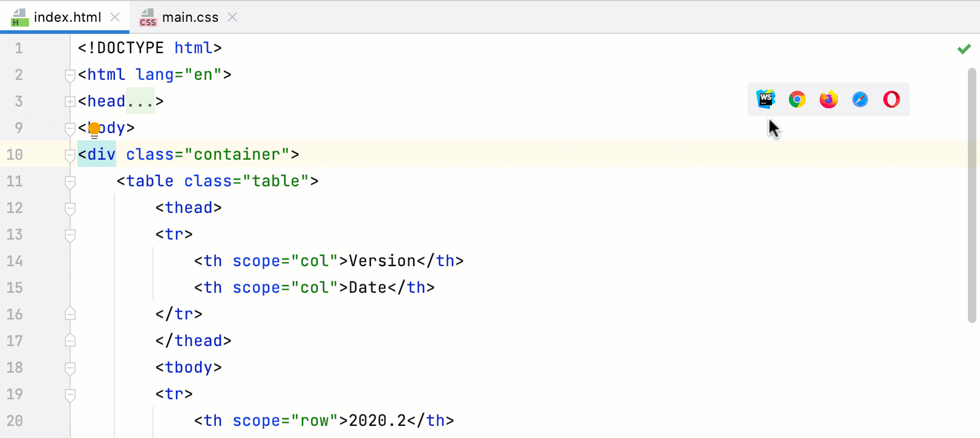The height and width of the screenshot is (438, 980).
Task: Click the editor vertical scrollbar
Action: click(x=973, y=194)
